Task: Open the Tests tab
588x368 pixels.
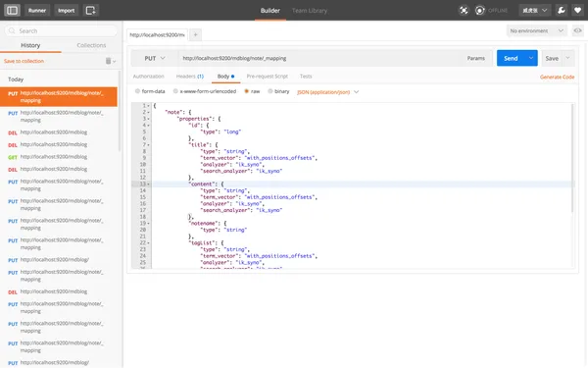Action: pyautogui.click(x=306, y=77)
